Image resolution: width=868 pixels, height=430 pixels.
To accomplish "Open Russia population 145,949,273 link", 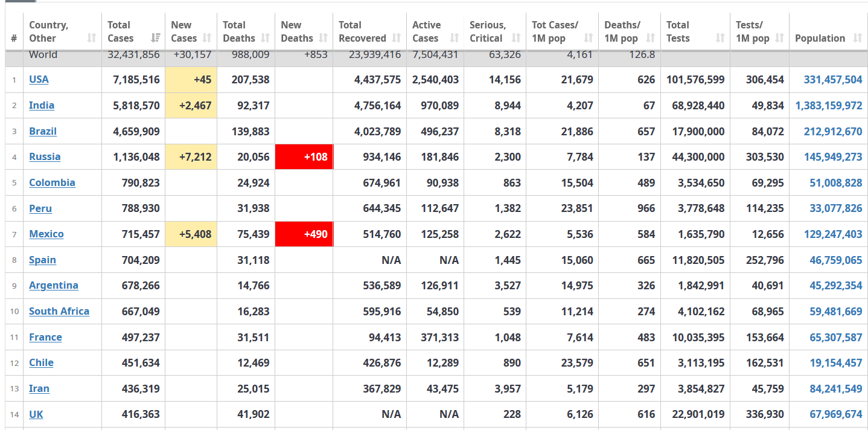I will point(833,157).
